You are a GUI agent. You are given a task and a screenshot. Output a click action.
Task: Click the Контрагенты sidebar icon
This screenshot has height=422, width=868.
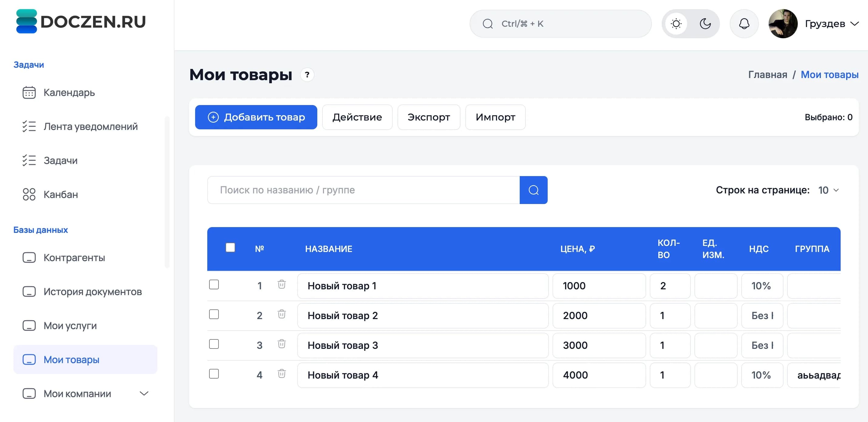[29, 258]
